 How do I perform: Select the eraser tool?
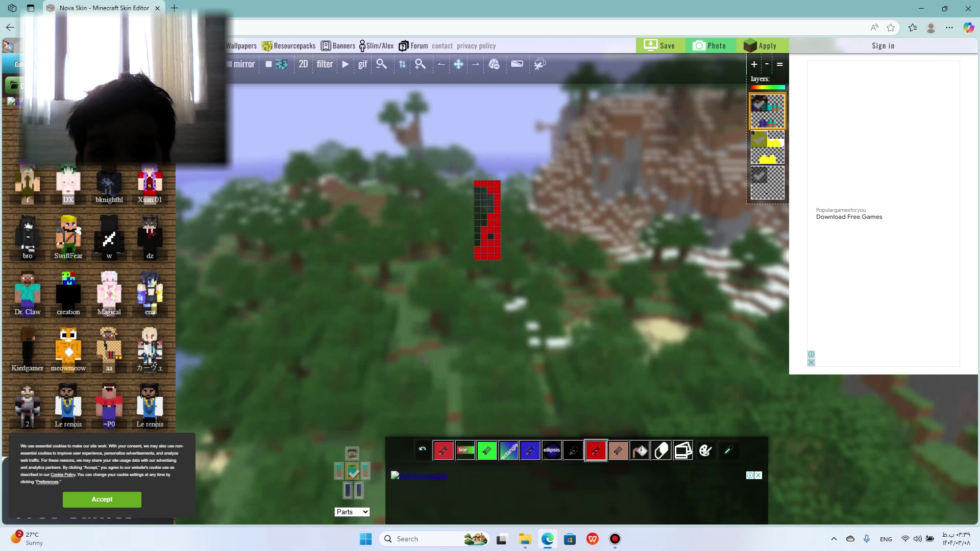[x=661, y=450]
